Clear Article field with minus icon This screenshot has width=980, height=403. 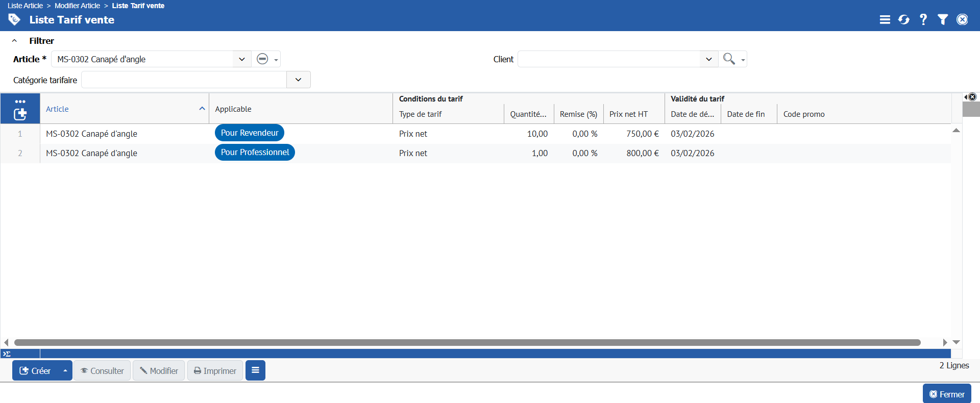pyautogui.click(x=262, y=59)
